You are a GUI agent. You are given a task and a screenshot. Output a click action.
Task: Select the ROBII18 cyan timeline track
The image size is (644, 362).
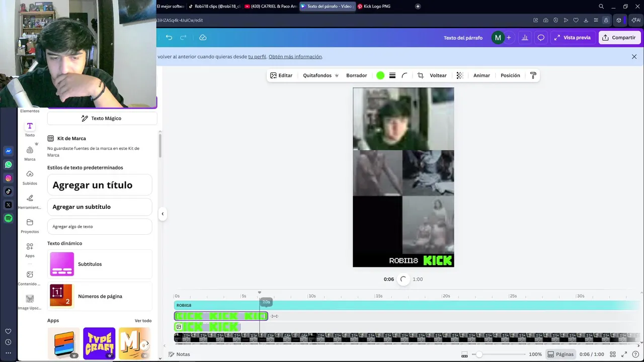407,305
